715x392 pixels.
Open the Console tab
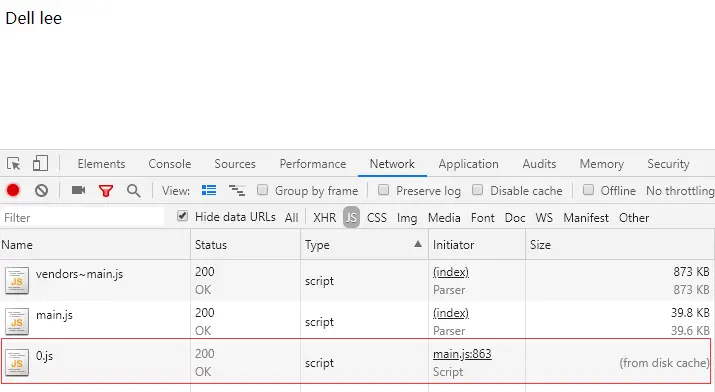click(170, 164)
